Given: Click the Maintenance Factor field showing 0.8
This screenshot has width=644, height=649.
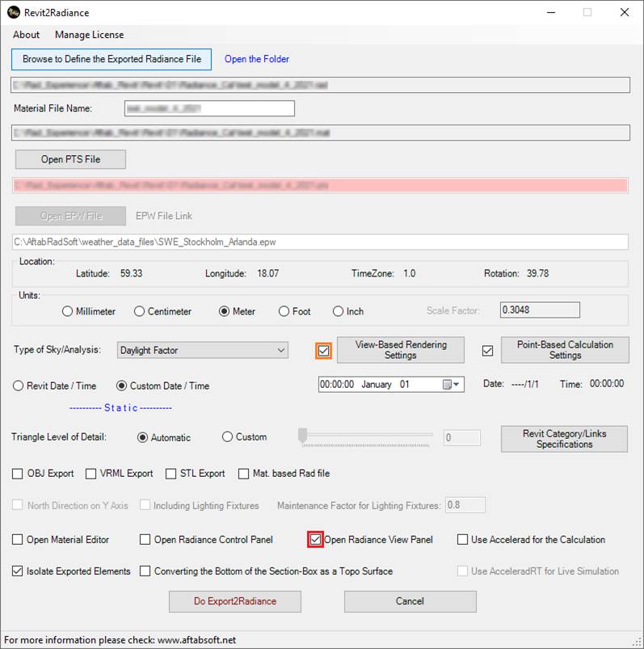Looking at the screenshot, I should [x=465, y=505].
